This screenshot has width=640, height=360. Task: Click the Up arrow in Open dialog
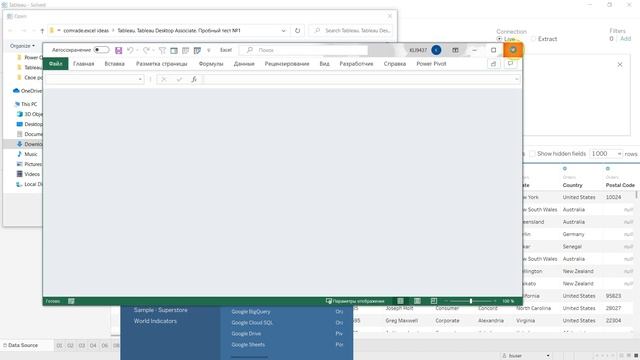(x=42, y=31)
